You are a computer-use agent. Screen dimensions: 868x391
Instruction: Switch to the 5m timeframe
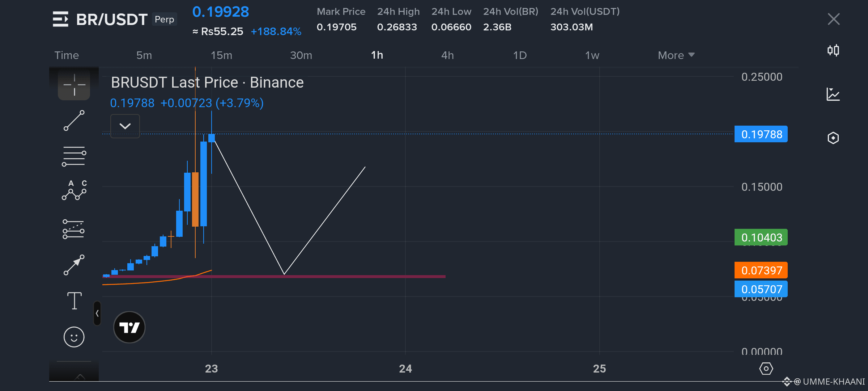point(144,55)
